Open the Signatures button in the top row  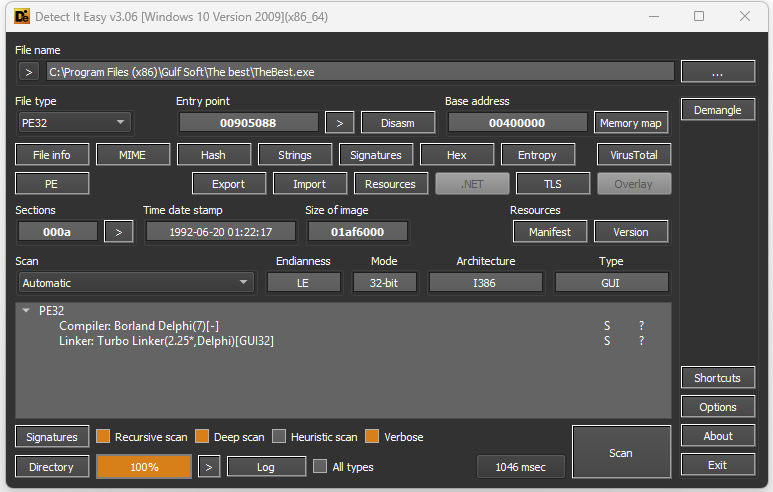[x=376, y=155]
